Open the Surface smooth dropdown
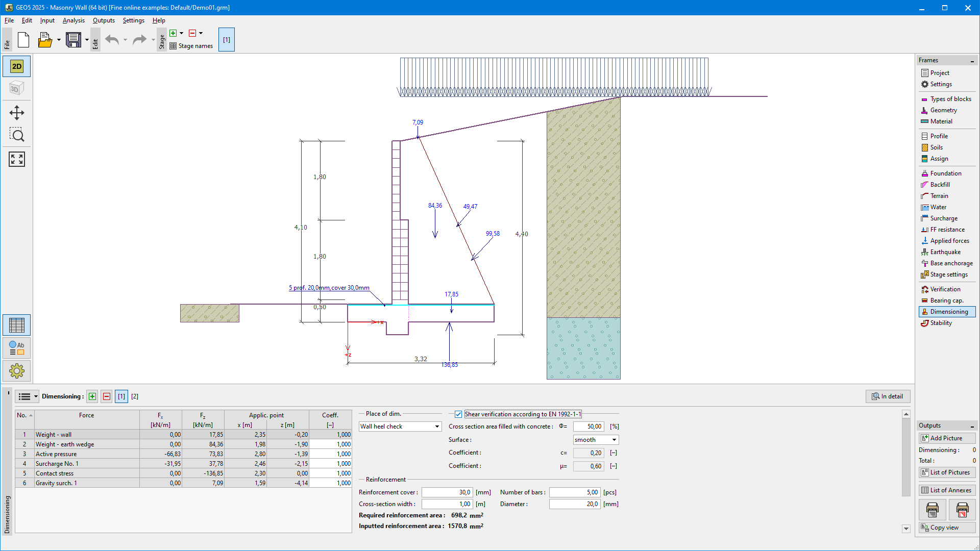The width and height of the screenshot is (980, 551). coord(596,440)
